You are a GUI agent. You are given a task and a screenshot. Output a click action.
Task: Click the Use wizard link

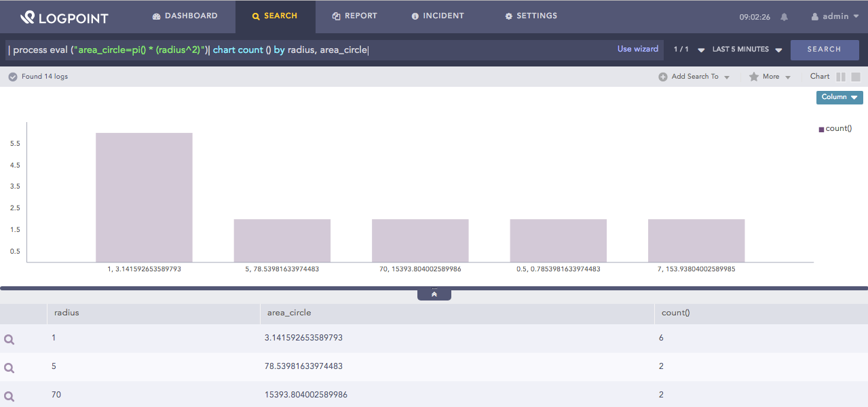point(637,49)
